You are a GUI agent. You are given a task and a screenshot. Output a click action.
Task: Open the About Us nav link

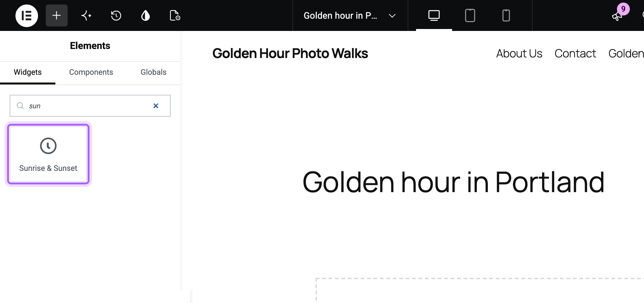pyautogui.click(x=519, y=54)
